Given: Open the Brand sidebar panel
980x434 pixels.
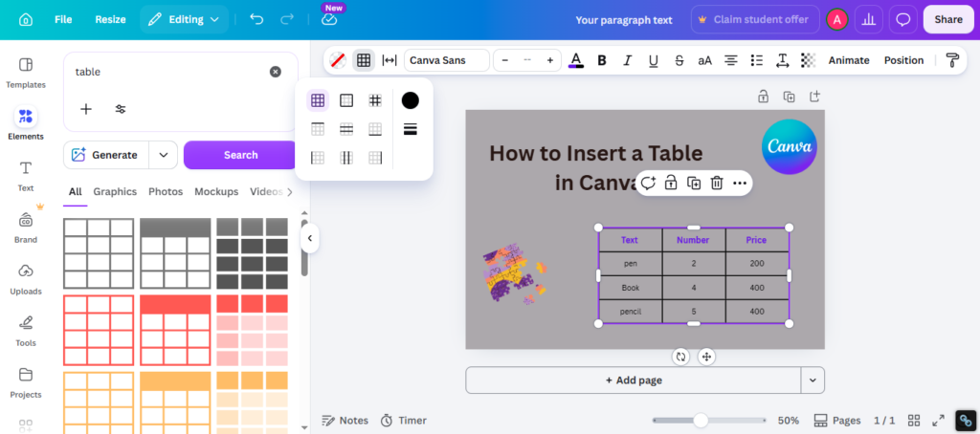Looking at the screenshot, I should click(26, 228).
